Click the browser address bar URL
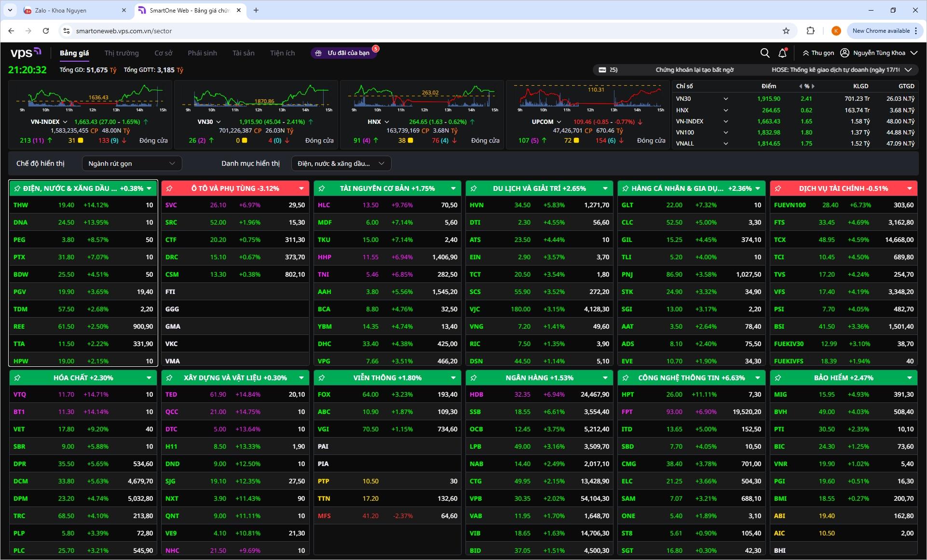This screenshot has height=560, width=927. (124, 31)
